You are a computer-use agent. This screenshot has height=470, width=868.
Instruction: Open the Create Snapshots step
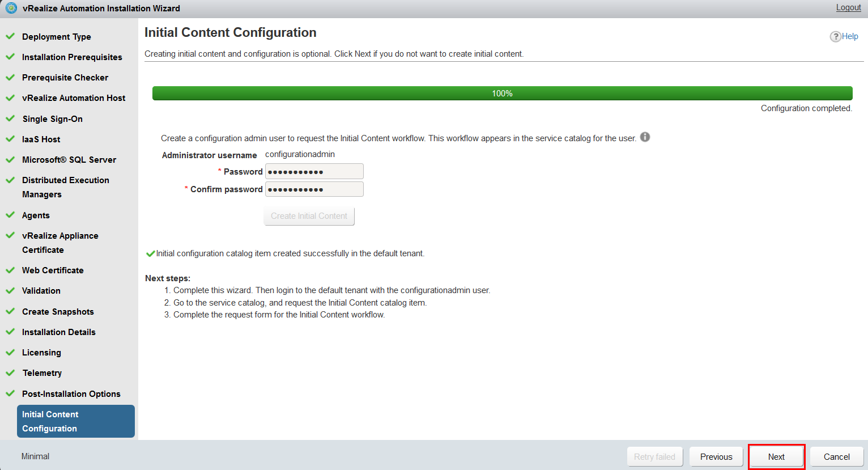pos(58,311)
